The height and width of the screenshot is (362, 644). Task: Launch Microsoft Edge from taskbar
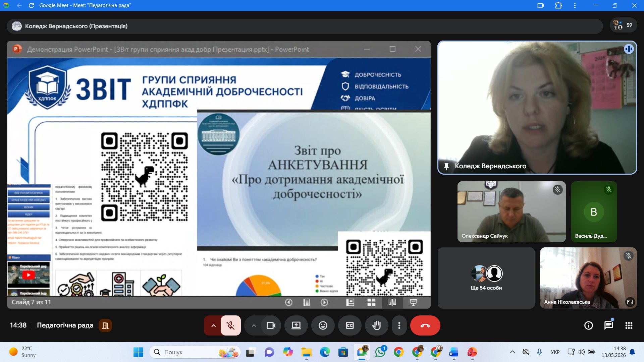coord(325,352)
